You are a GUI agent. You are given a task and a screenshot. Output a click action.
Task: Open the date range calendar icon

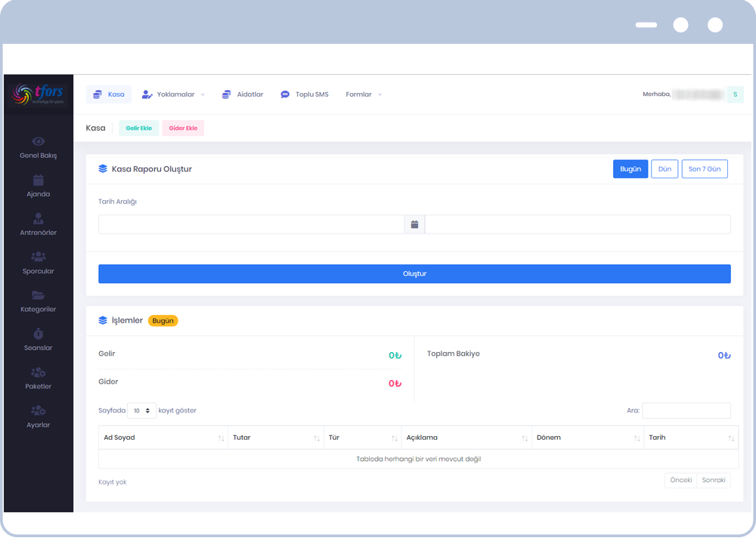[414, 224]
